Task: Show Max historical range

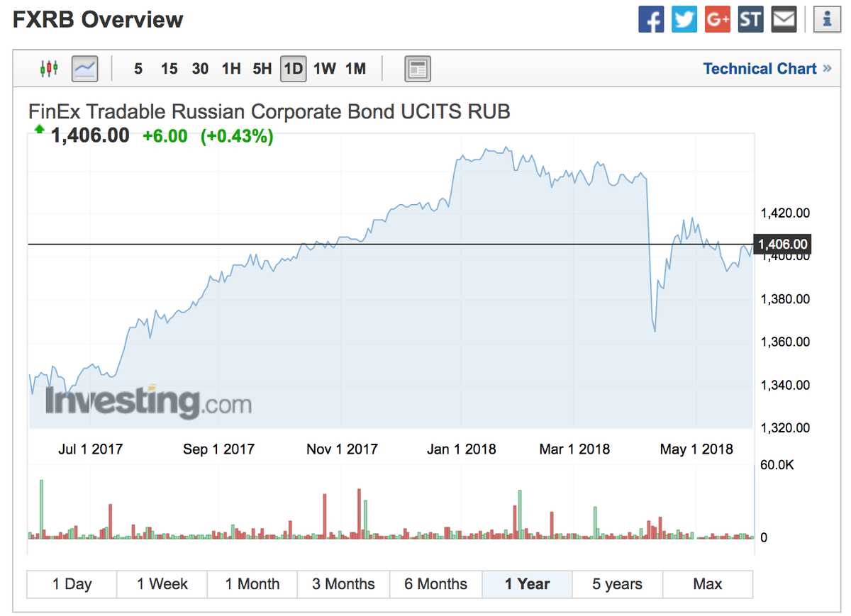Action: tap(707, 583)
